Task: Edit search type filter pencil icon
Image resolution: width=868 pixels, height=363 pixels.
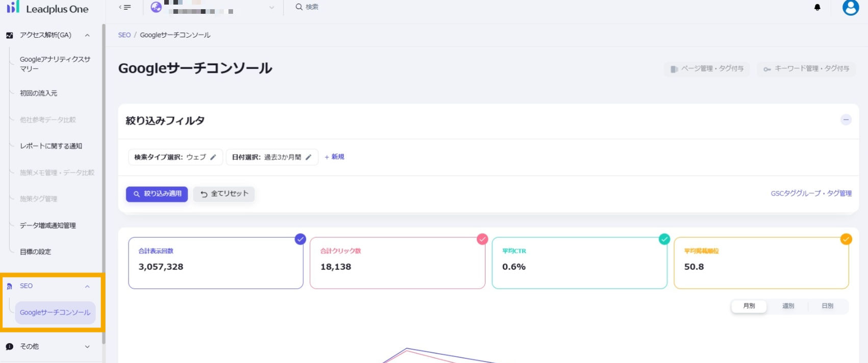Action: (x=213, y=157)
